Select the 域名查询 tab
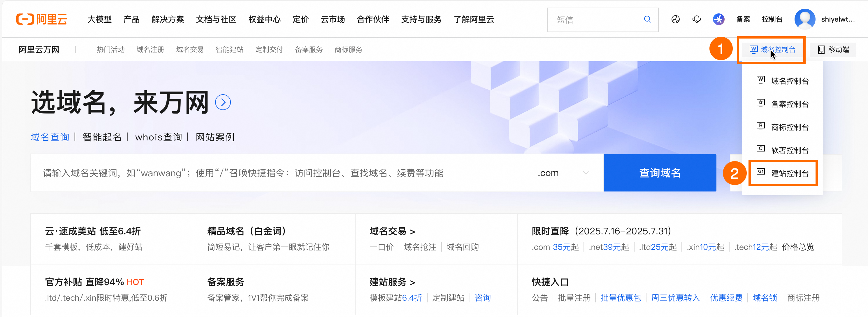 point(50,137)
